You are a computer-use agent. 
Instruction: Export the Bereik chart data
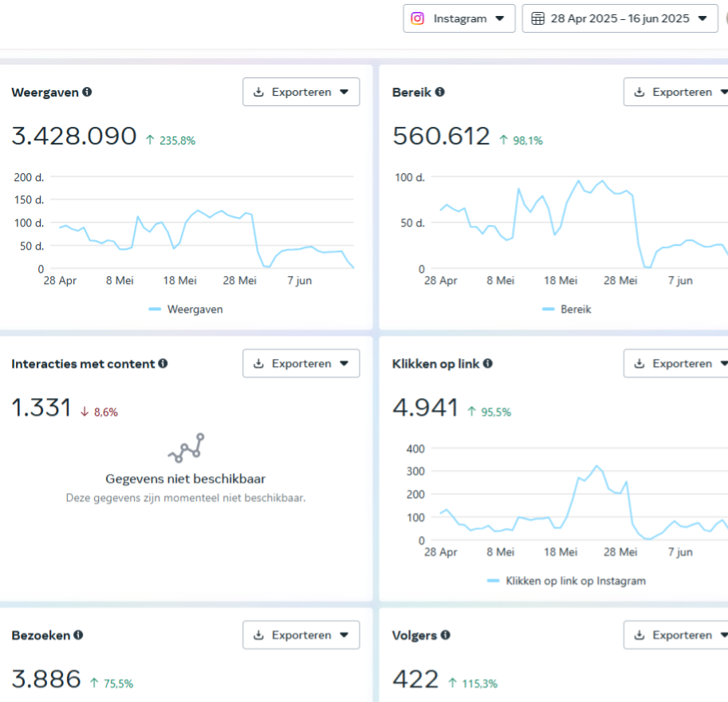coord(676,92)
